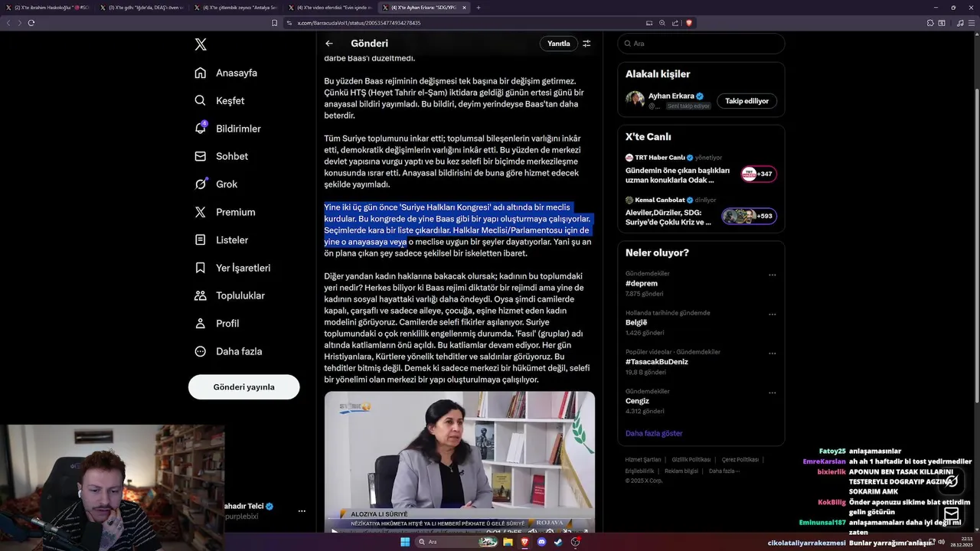
Task: Click Brave Shields icon in address bar
Action: (689, 23)
